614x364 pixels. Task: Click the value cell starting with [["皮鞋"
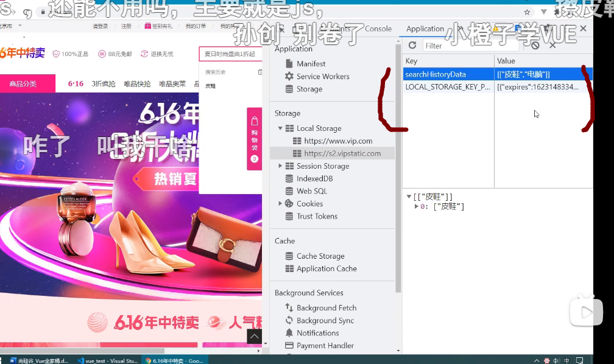[543, 74]
